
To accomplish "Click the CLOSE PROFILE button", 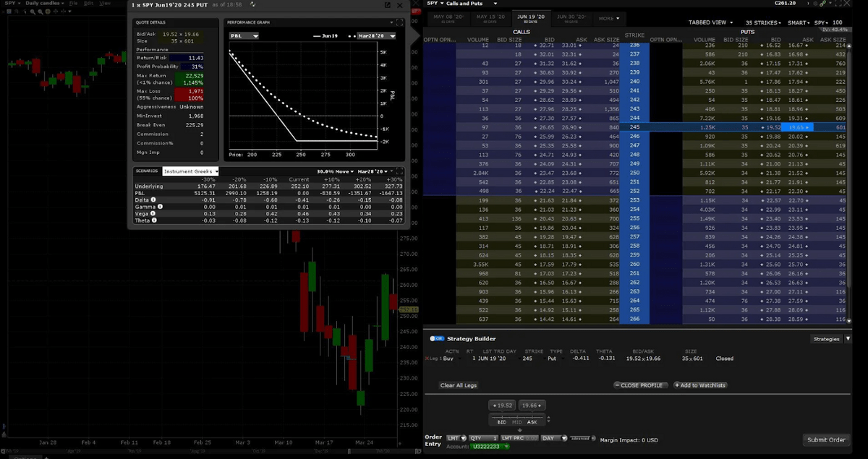I will tap(639, 385).
